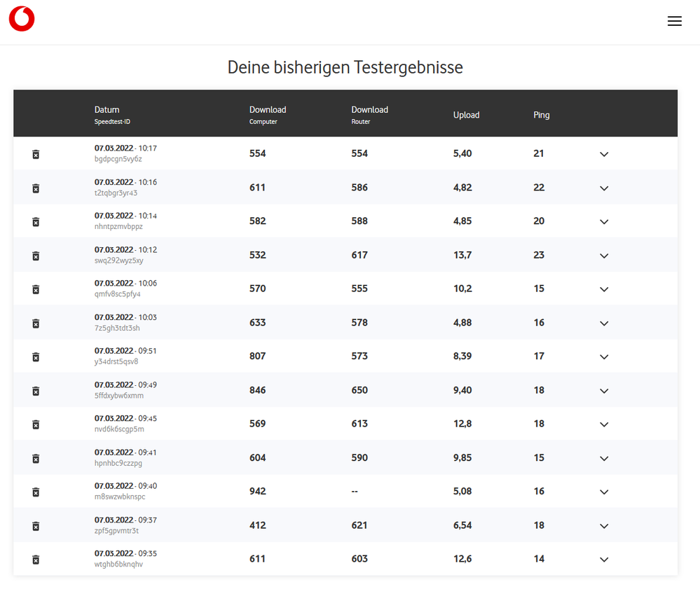Delete the 09:49 test result

point(36,391)
